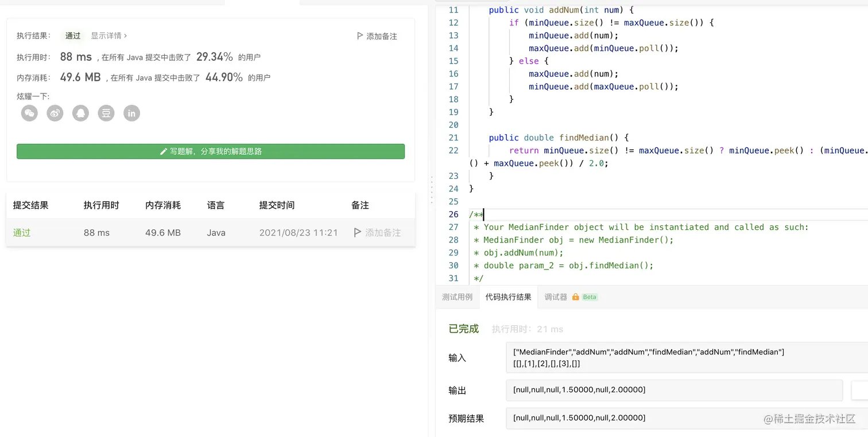Click the 44.90% memory percentile value

tap(224, 77)
